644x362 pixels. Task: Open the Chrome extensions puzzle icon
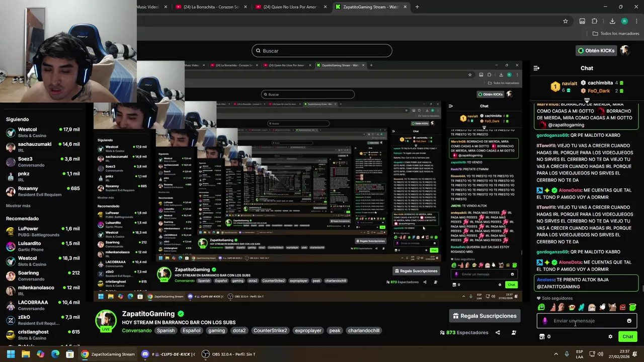click(594, 21)
